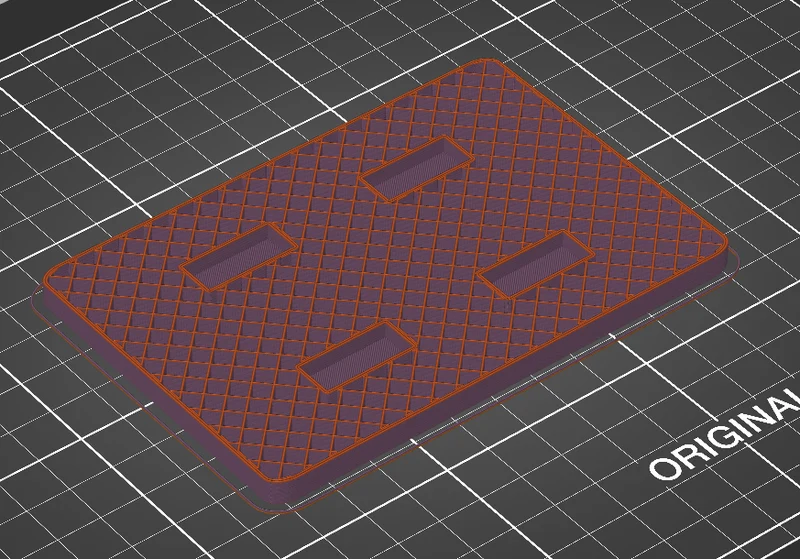Click the rounded left corner of the model
The width and height of the screenshot is (800, 559).
[x=51, y=288]
